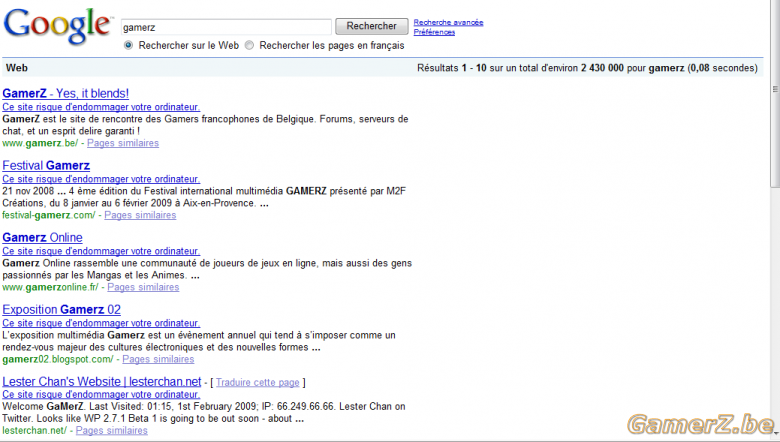Viewport: 780px width, 442px height.
Task: Click the malware warning under Gamerz Online
Action: (x=101, y=251)
